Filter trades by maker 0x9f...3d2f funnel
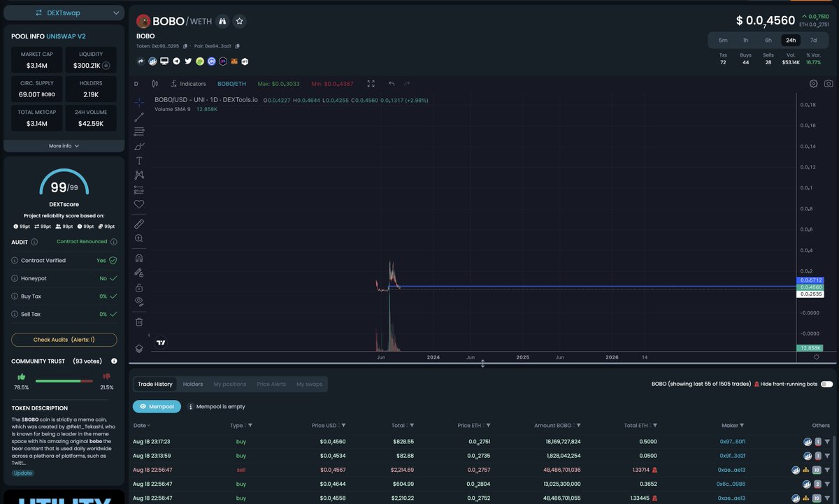The image size is (839, 504). click(827, 456)
